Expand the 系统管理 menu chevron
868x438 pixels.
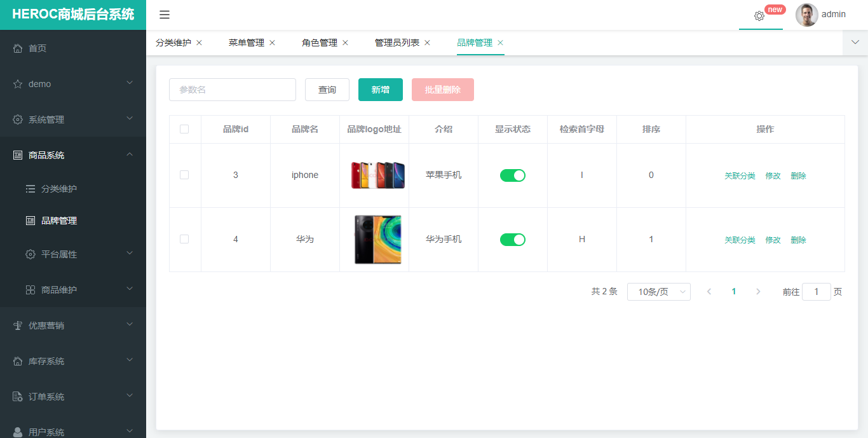coord(130,119)
